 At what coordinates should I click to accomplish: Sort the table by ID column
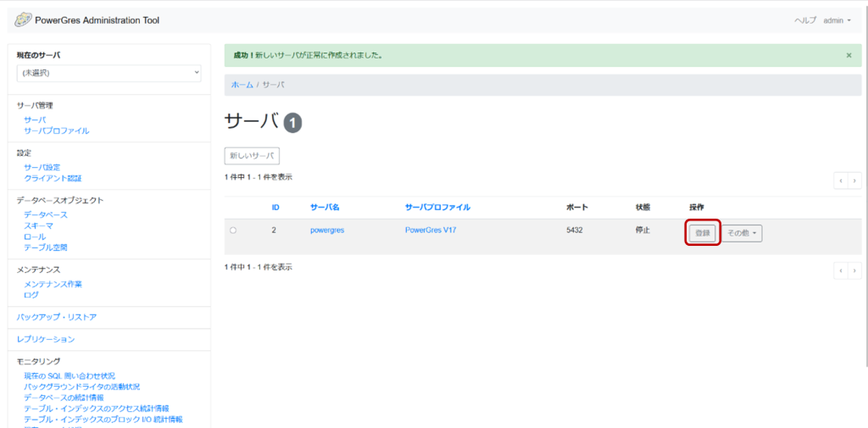pyautogui.click(x=275, y=208)
